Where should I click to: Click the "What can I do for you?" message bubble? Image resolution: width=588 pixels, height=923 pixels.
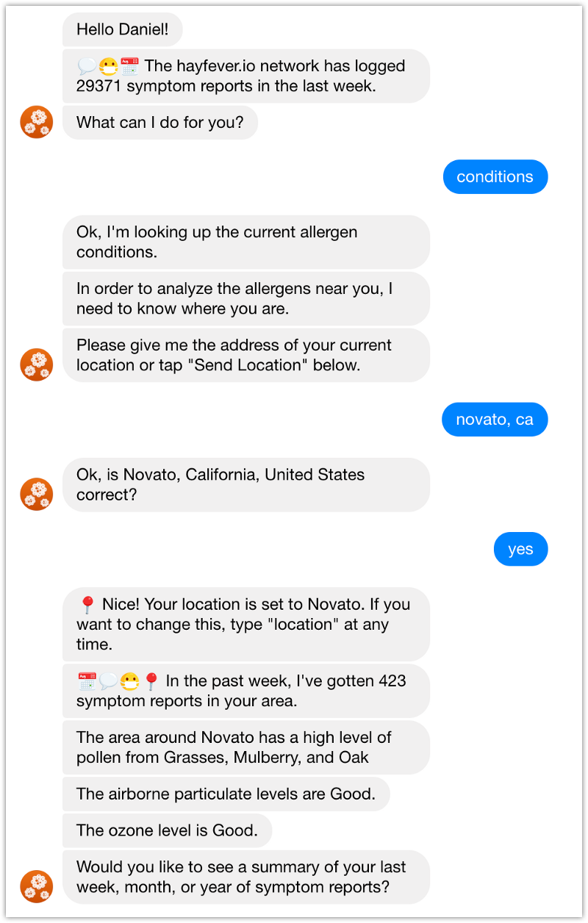tap(159, 122)
